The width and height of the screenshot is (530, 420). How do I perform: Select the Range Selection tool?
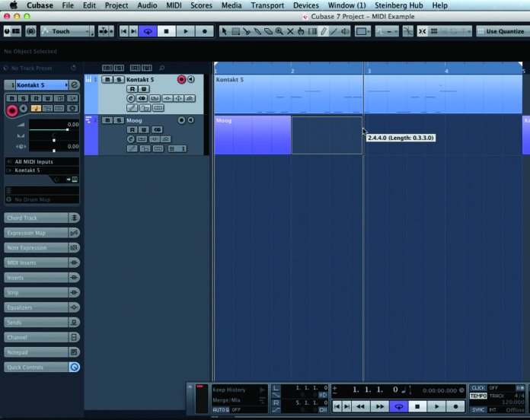coord(235,31)
